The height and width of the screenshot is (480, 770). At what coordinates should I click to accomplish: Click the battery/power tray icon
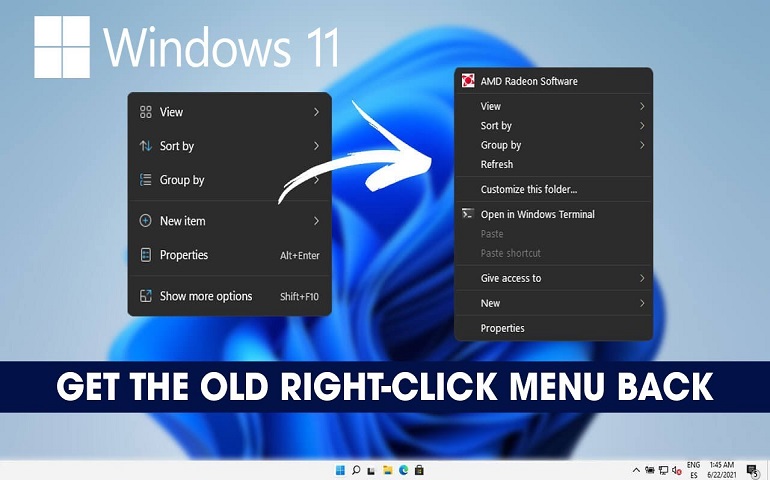pyautogui.click(x=650, y=470)
